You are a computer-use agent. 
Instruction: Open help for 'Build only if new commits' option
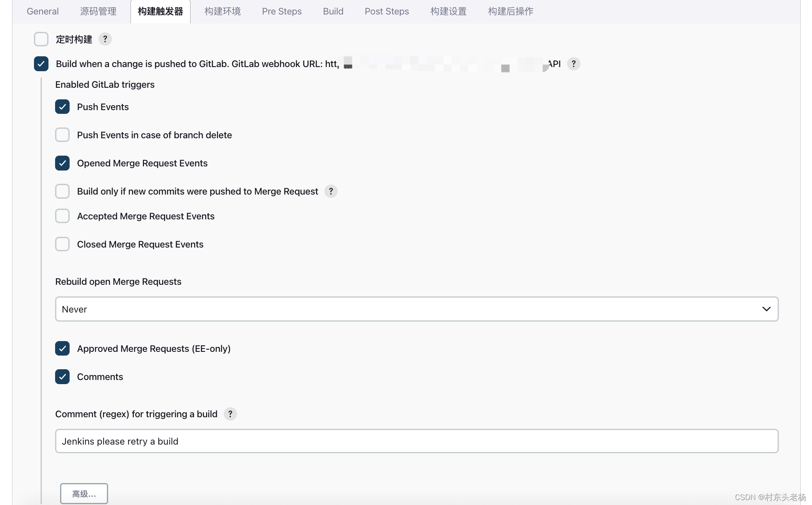pyautogui.click(x=331, y=191)
